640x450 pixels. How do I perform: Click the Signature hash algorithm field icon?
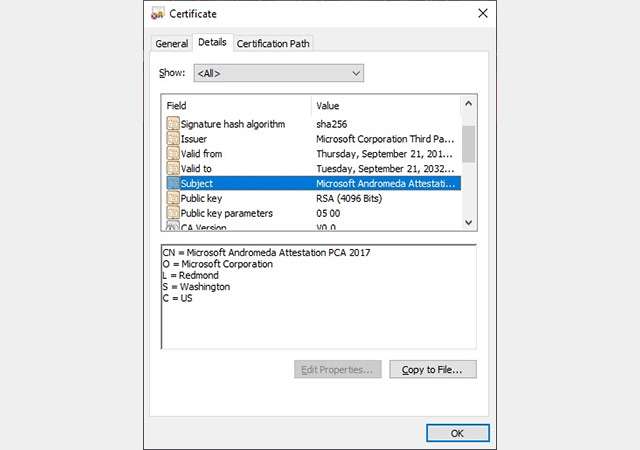click(173, 124)
